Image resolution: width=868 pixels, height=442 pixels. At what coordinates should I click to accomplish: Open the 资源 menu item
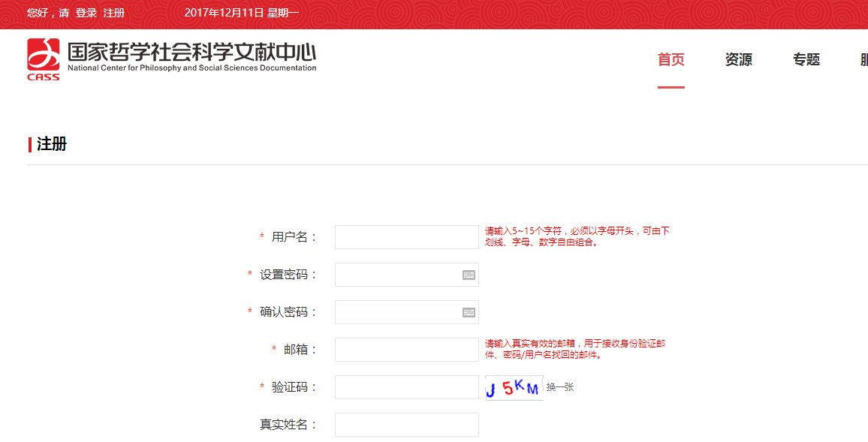click(739, 59)
